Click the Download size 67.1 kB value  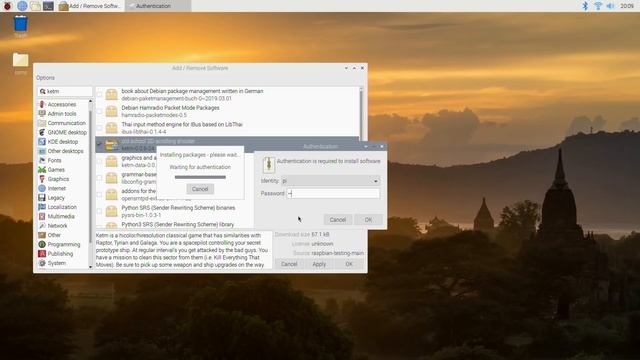[x=320, y=234]
